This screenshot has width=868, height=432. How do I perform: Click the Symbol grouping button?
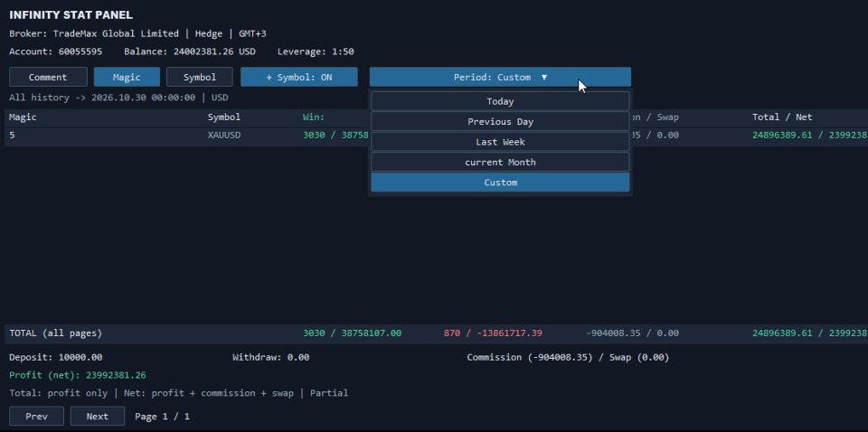click(x=199, y=77)
